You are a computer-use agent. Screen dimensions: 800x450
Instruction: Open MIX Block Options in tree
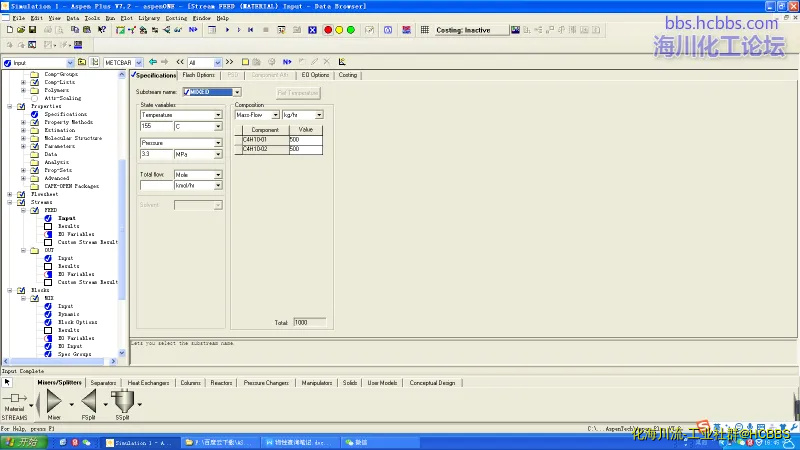77,322
